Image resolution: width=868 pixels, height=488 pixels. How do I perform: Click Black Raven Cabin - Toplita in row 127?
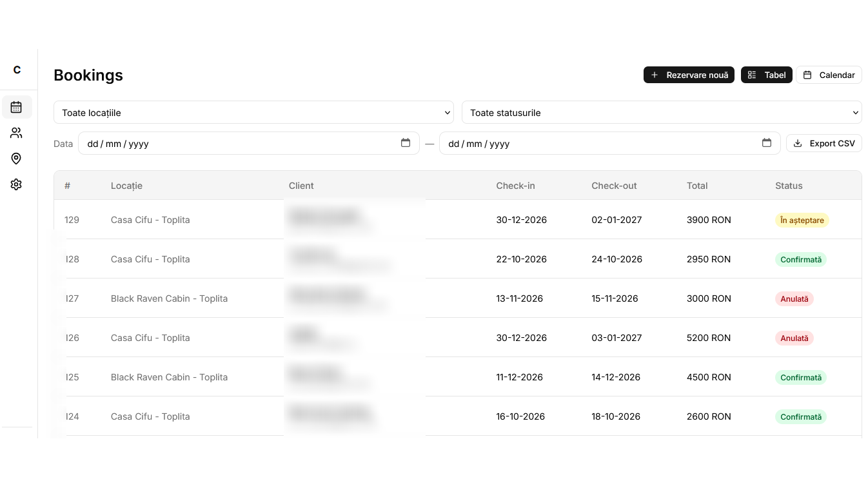pyautogui.click(x=169, y=298)
